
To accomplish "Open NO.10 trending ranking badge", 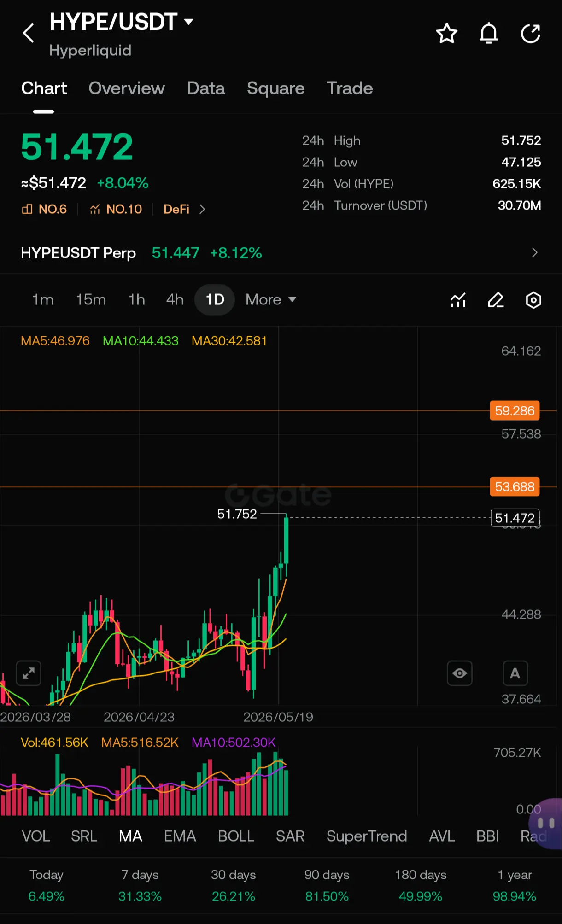I will tap(116, 209).
